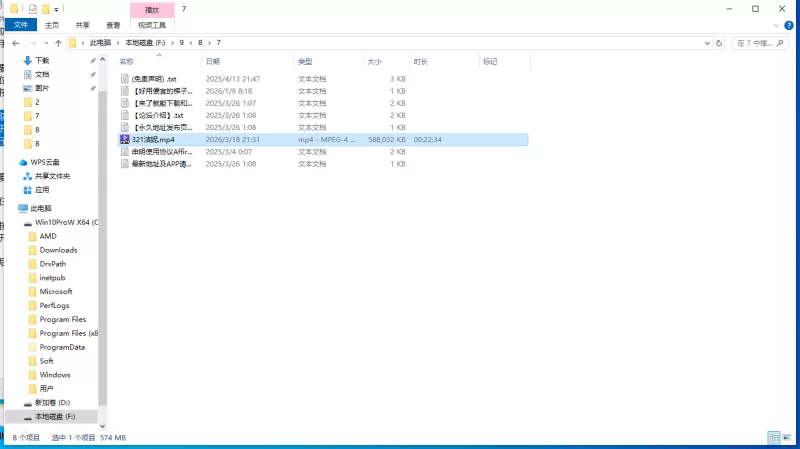
Task: Sort files by 名称 column header
Action: [127, 61]
